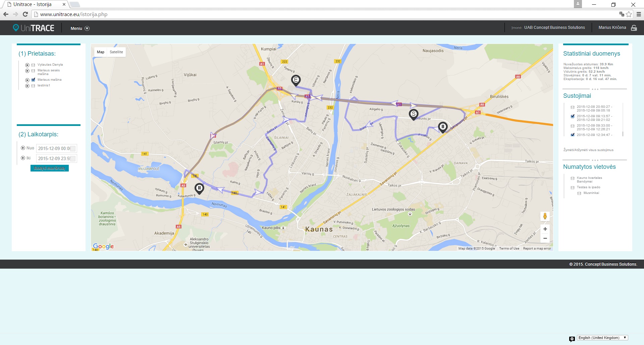Click the Rodyti maršrutą button
The height and width of the screenshot is (345, 644).
point(50,168)
